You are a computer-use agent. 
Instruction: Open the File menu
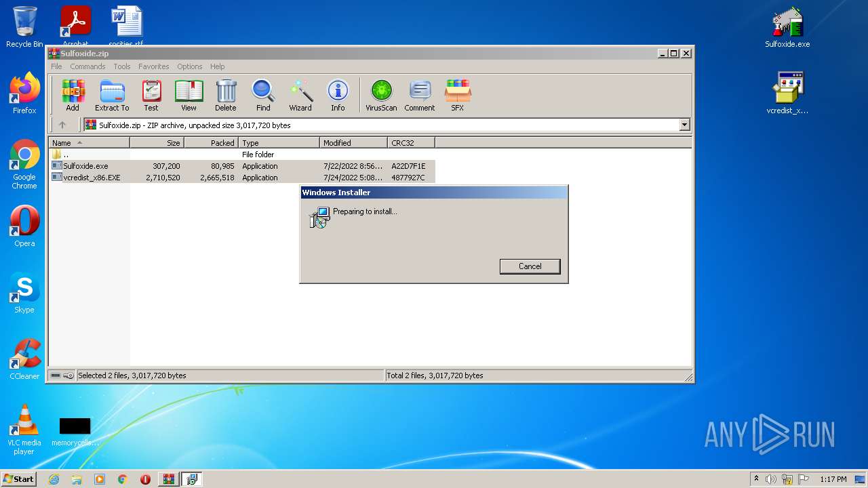[56, 66]
